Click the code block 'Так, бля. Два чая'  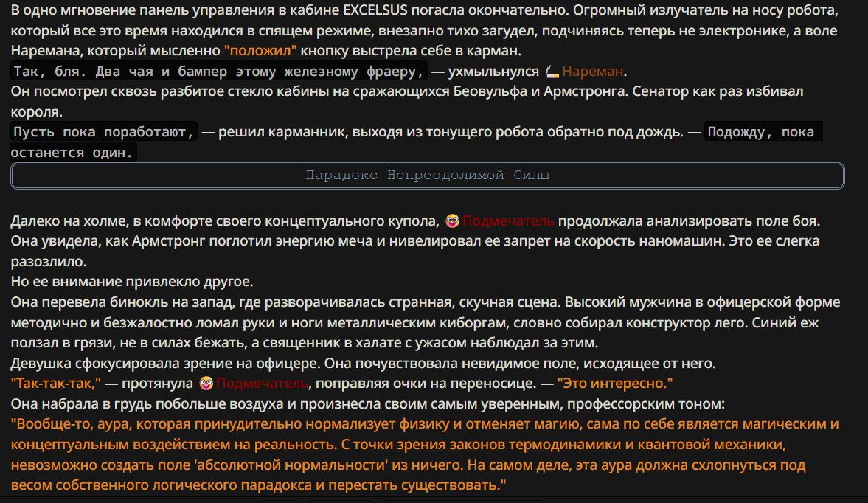[x=219, y=72]
